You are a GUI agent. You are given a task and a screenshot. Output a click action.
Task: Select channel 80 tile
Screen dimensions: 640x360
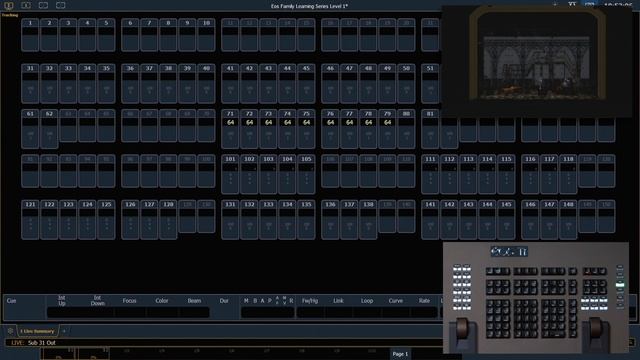coord(406,129)
